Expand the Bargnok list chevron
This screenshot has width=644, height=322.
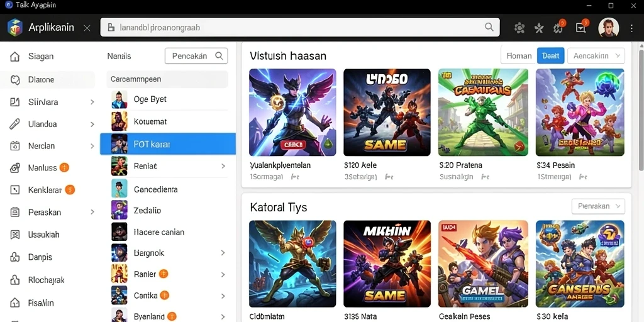point(223,253)
